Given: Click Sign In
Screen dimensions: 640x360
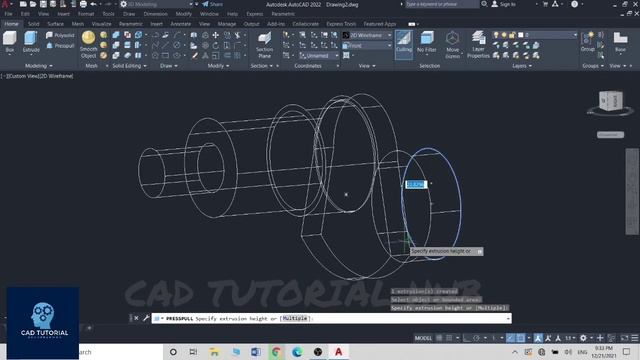Looking at the screenshot, I should pos(504,4).
